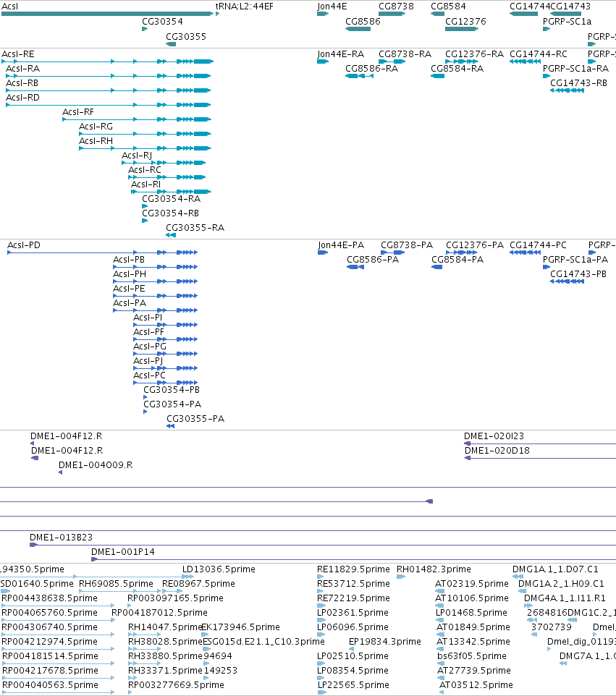Click the CG8584 gene label
The height and width of the screenshot is (696, 616).
(x=448, y=7)
